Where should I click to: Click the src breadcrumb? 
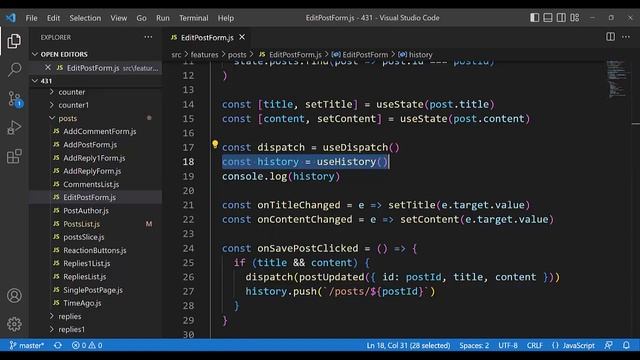pyautogui.click(x=176, y=55)
